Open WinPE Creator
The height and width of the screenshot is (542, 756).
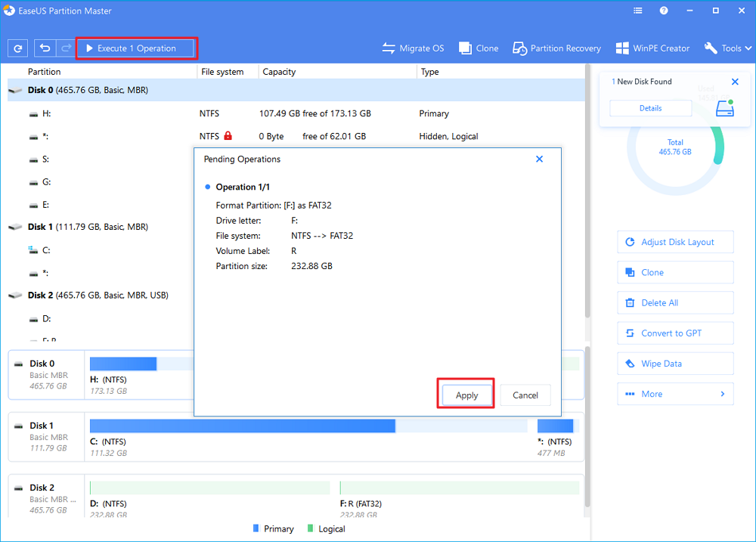click(652, 48)
